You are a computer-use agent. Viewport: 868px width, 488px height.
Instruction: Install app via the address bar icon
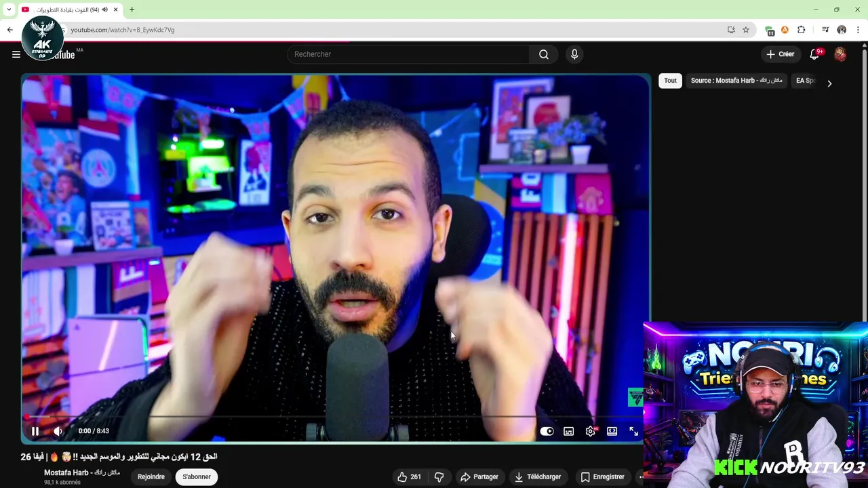(x=731, y=30)
